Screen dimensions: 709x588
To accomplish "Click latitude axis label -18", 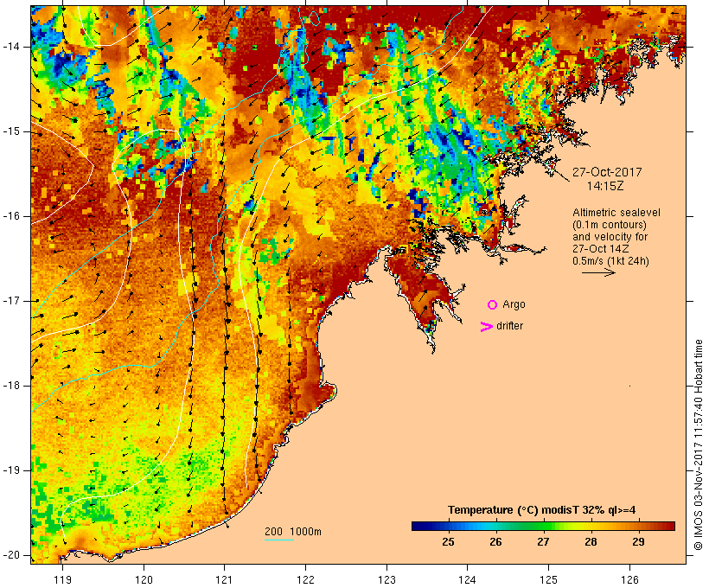I will (x=10, y=386).
